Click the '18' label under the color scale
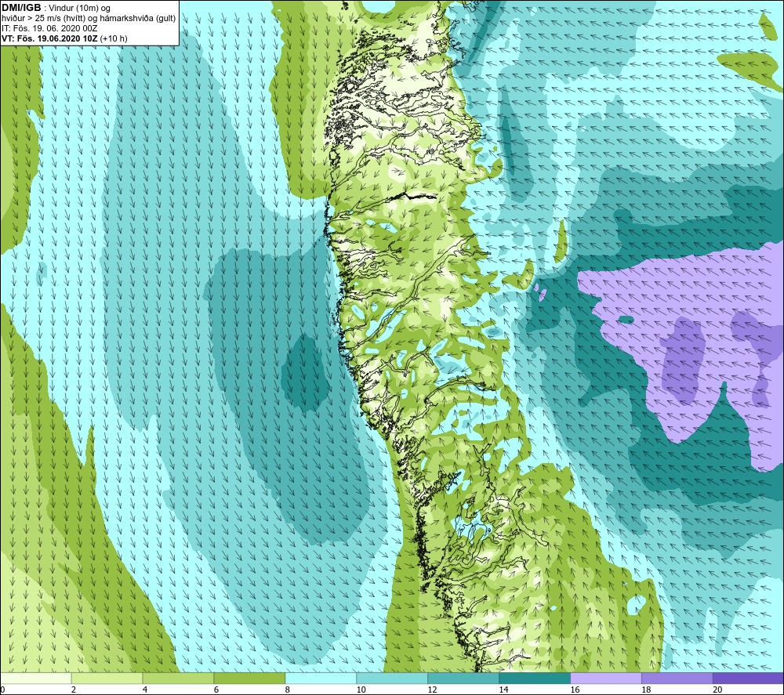Image resolution: width=784 pixels, height=695 pixels. pos(646,690)
